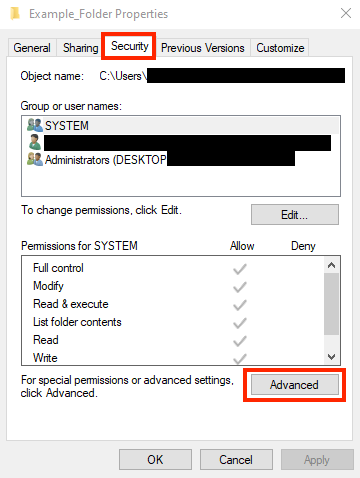Switch to the Customize tab
Viewport: 360px width, 478px height.
280,48
